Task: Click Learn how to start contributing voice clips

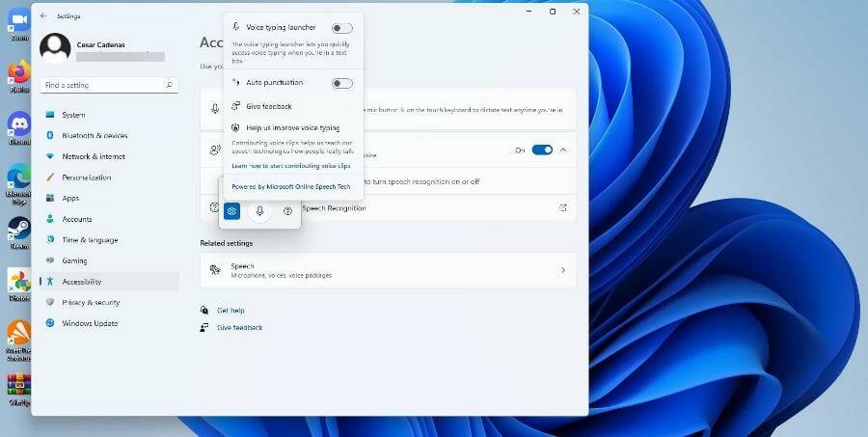Action: [290, 166]
